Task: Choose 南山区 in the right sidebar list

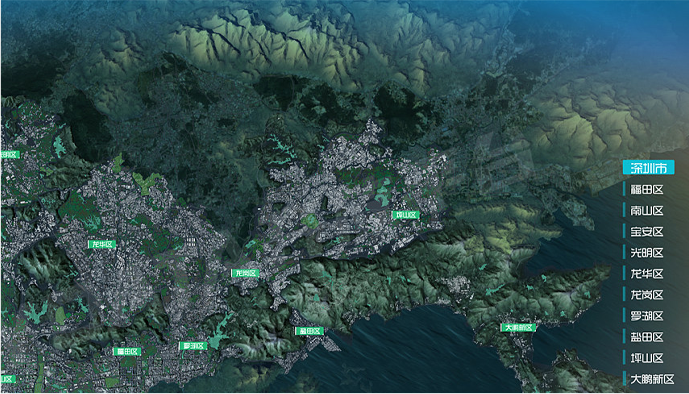Action: pos(647,210)
